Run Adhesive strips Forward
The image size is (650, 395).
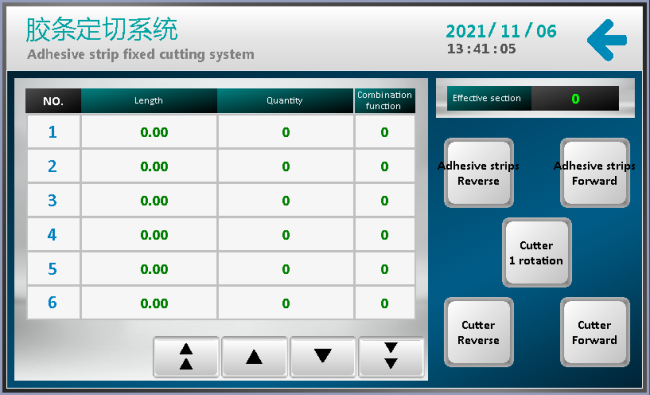[595, 173]
